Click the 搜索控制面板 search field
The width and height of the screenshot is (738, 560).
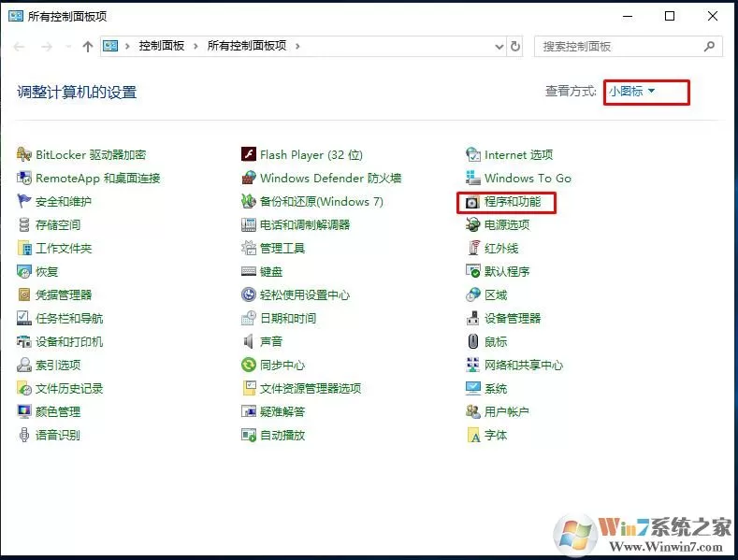tap(628, 47)
